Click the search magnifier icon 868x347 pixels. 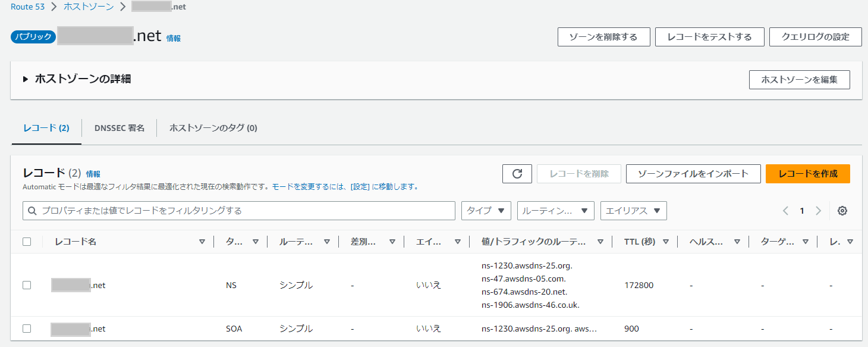pyautogui.click(x=32, y=211)
